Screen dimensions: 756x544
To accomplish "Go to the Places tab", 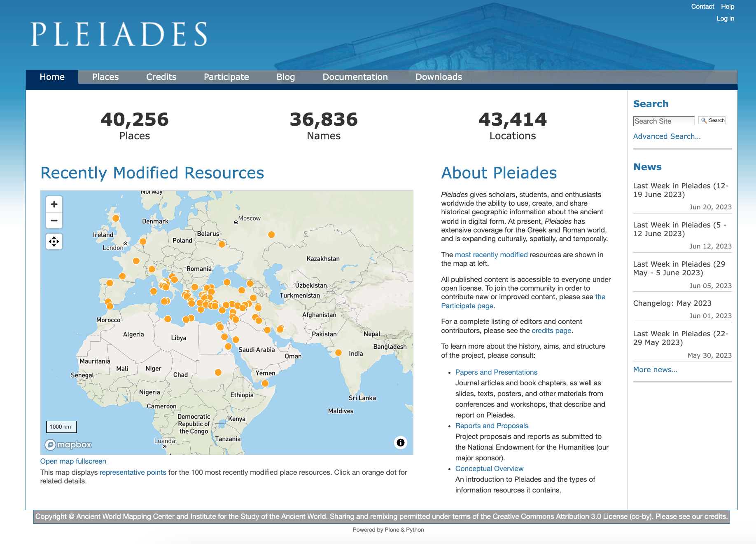I will click(x=105, y=77).
